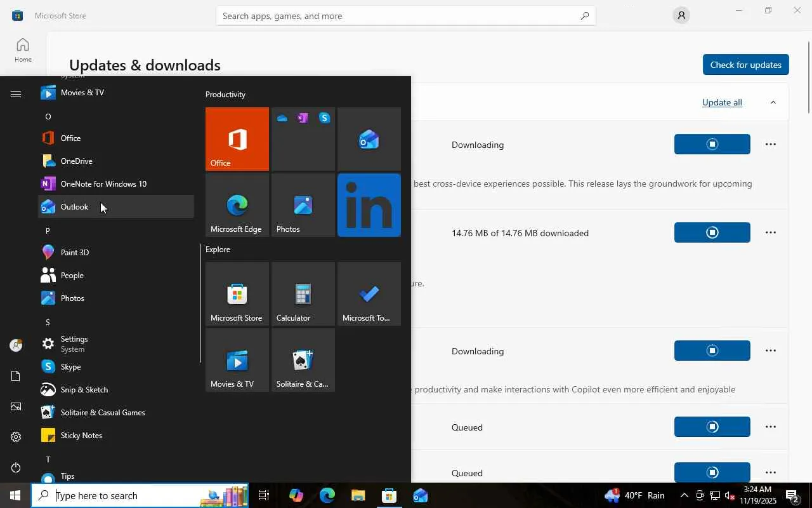This screenshot has width=812, height=508.
Task: Open the Movies & TV tile
Action: (x=237, y=360)
